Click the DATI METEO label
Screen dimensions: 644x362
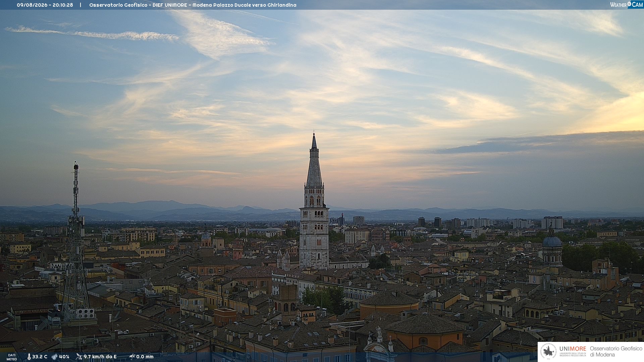point(12,357)
